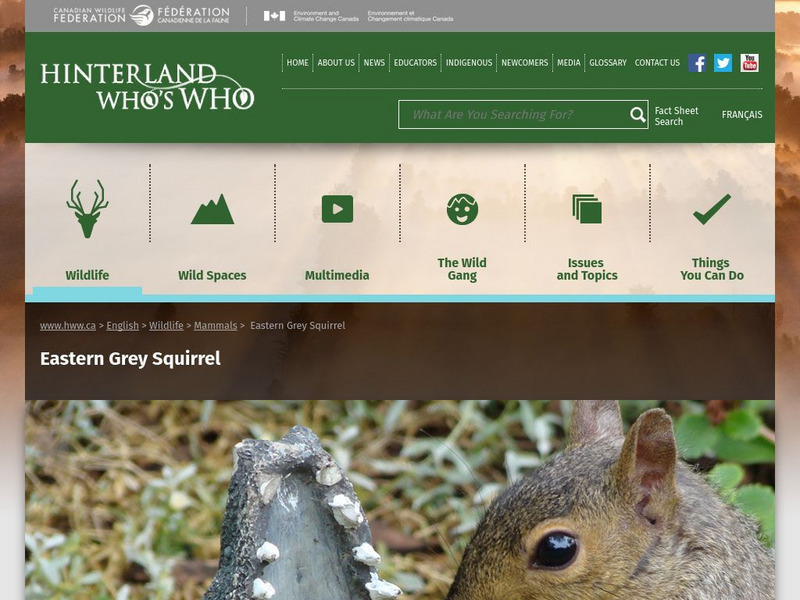The width and height of the screenshot is (800, 600).
Task: Open Multimedia via the play button icon
Action: tap(338, 210)
